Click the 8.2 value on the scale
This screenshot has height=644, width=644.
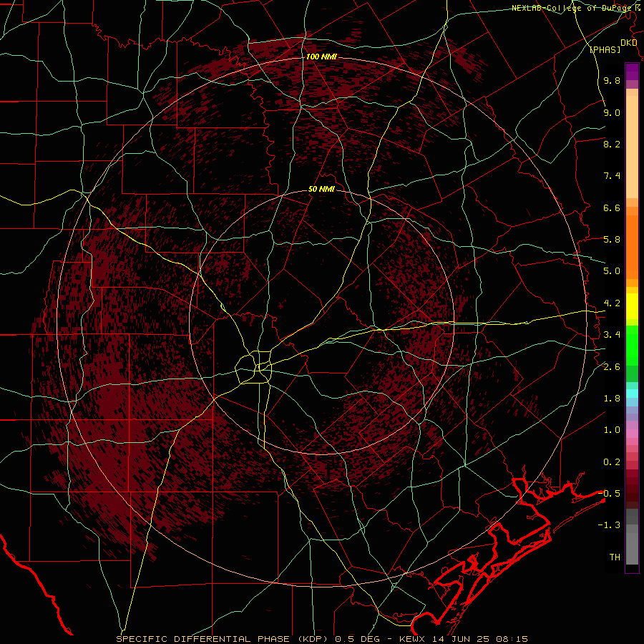(612, 144)
